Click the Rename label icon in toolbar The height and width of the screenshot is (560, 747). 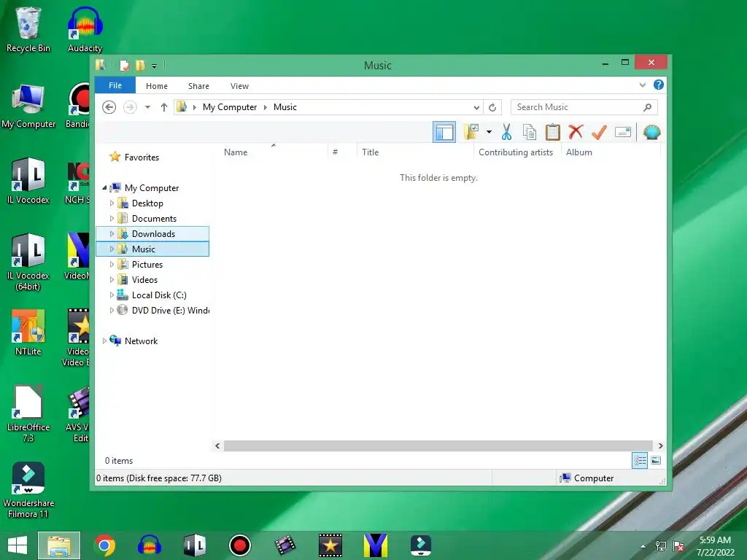[623, 132]
